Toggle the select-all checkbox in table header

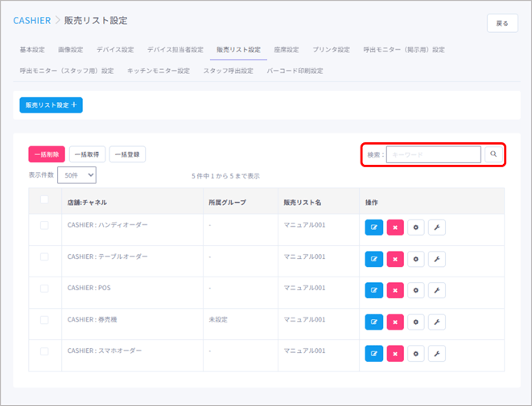pos(44,200)
